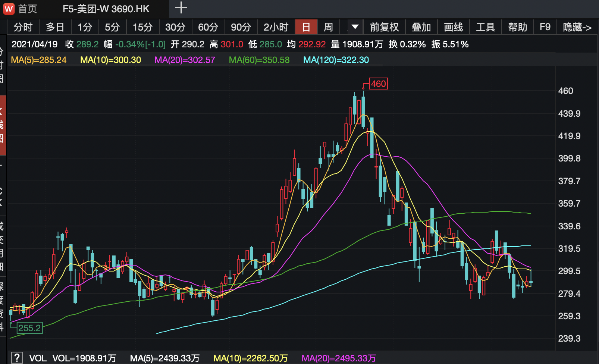The height and width of the screenshot is (364, 599).
Task: Select the 日 daily period
Action: pos(306,27)
